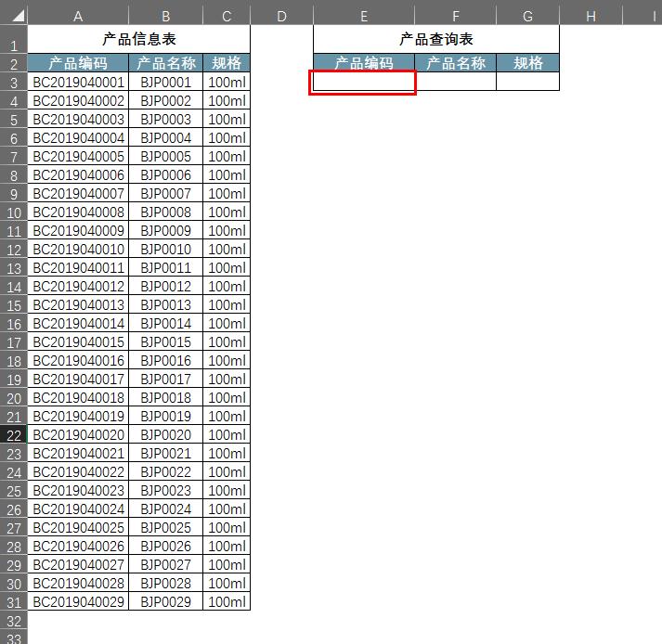Select the 100ml cell in row 22
Viewport: 662px width, 644px height.
click(227, 434)
